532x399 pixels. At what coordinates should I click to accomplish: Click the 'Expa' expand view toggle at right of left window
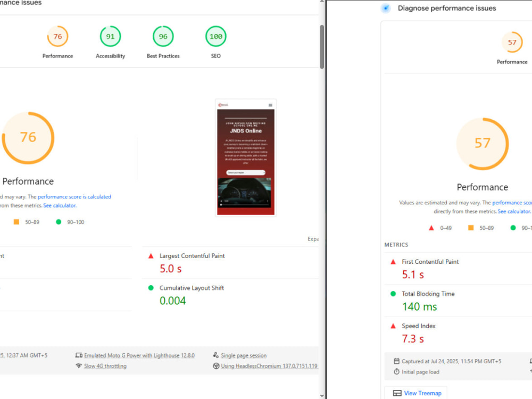pyautogui.click(x=313, y=239)
